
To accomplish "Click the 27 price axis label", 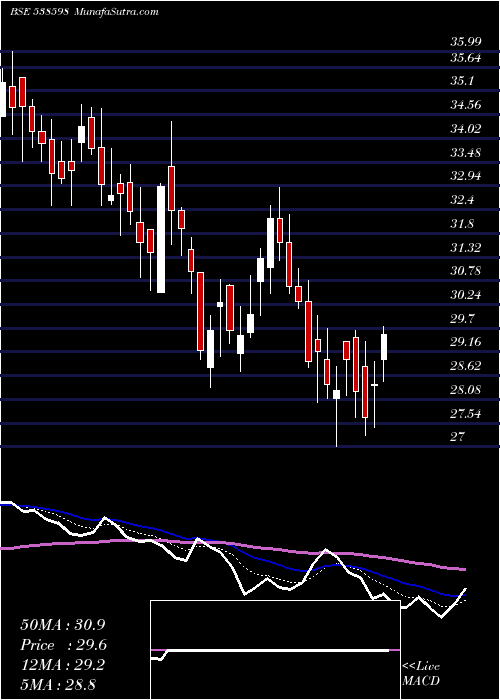I will click(x=458, y=437).
